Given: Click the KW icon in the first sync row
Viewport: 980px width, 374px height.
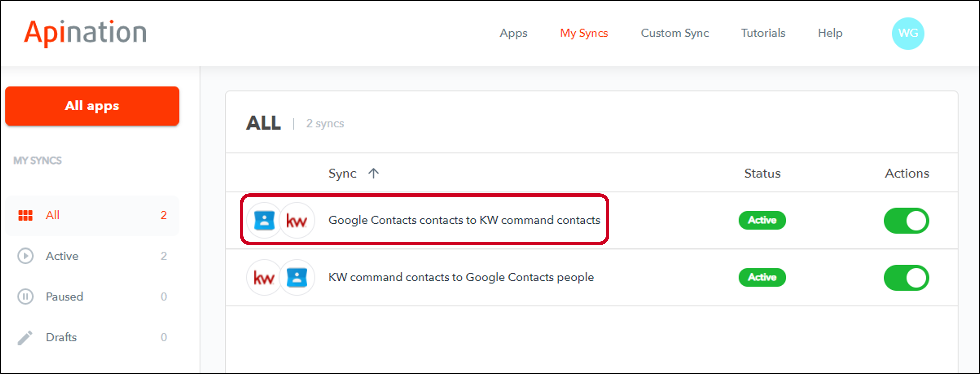Looking at the screenshot, I should (x=297, y=220).
